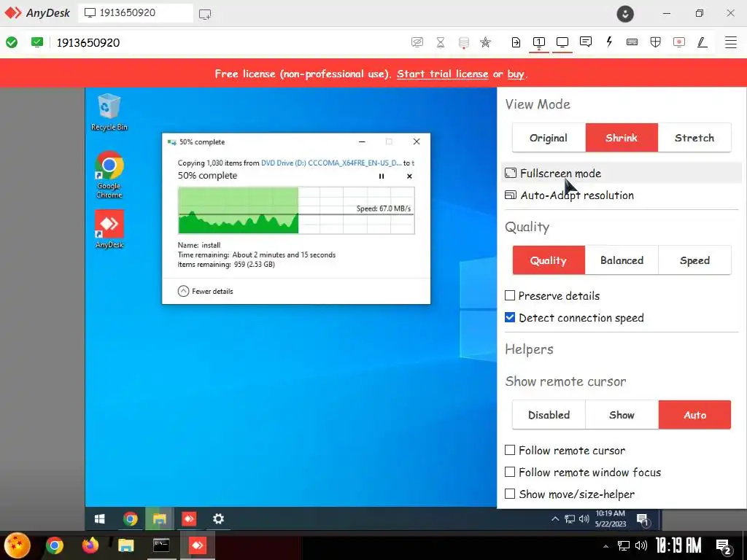Enable Preserve details checkbox

click(x=510, y=296)
